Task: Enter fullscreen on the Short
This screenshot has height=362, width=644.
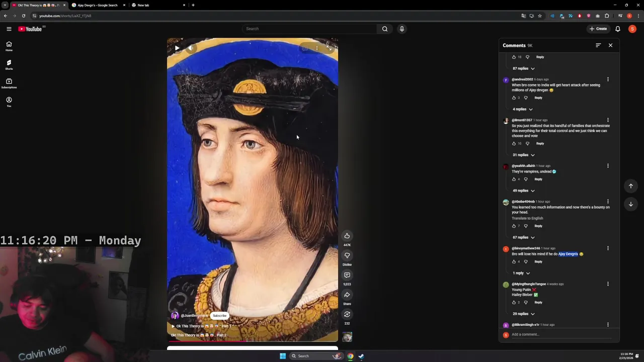Action: pyautogui.click(x=329, y=48)
